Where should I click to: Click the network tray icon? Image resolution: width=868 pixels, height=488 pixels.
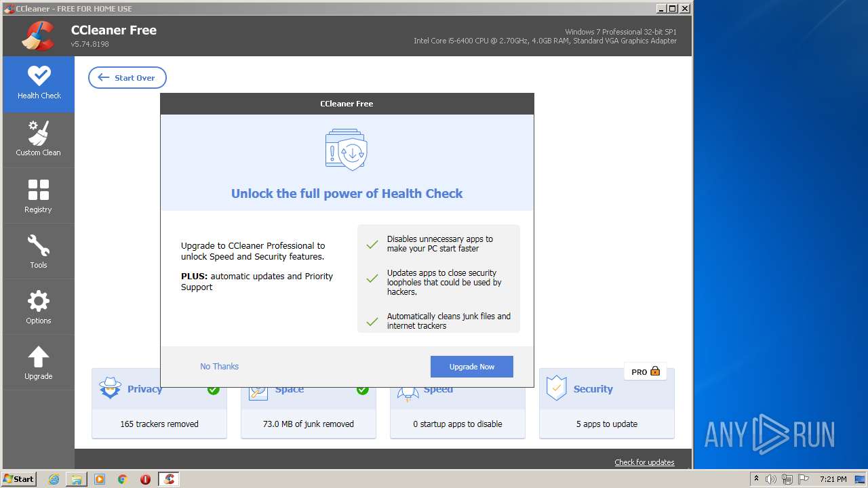coord(787,479)
